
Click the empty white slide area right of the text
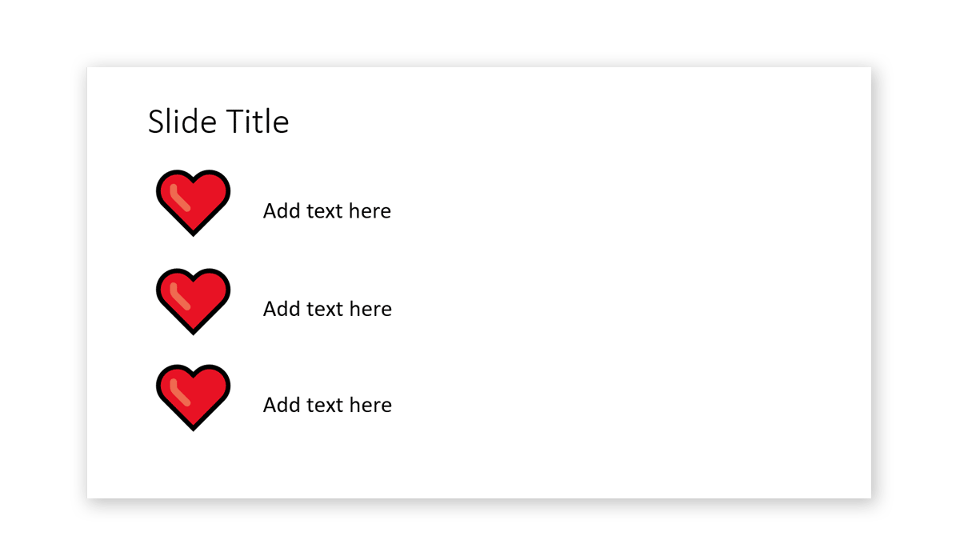point(640,304)
